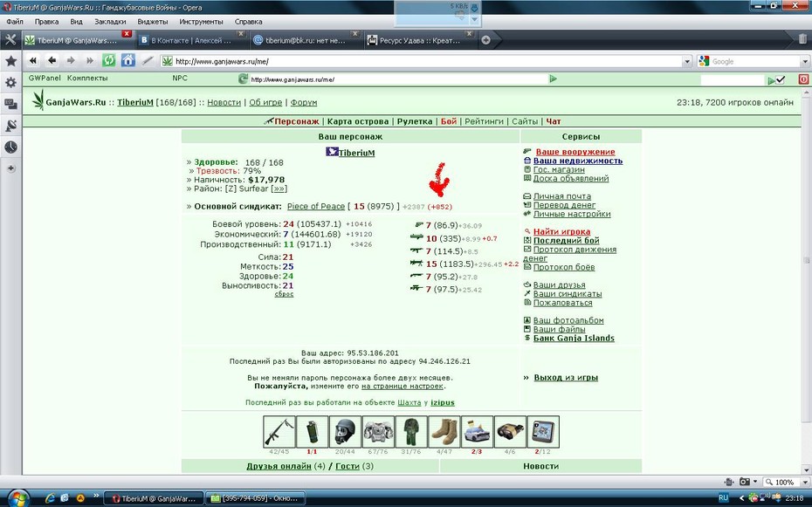
Task: Open a new tab with the plus button
Action: tap(485, 40)
